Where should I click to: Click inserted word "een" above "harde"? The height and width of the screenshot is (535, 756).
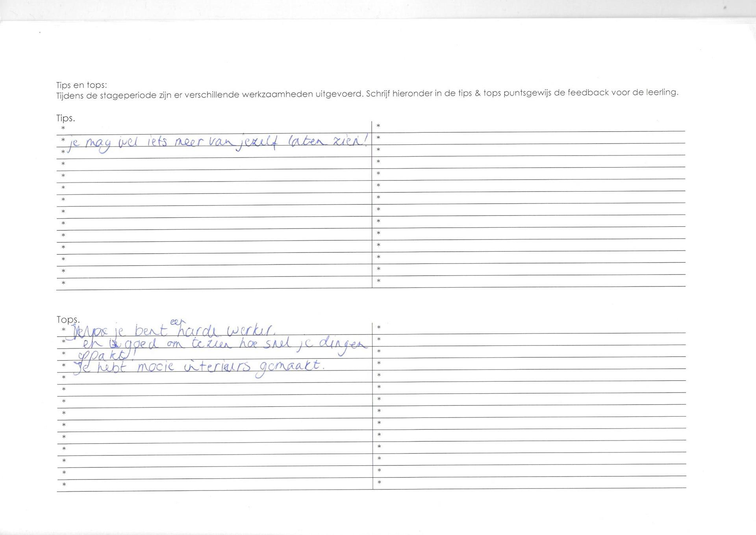(x=178, y=323)
